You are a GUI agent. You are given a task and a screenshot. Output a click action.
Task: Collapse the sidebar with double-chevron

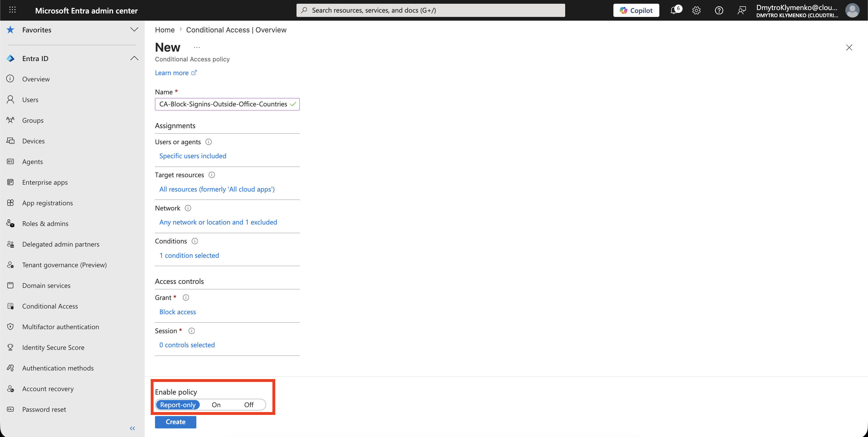(x=132, y=428)
